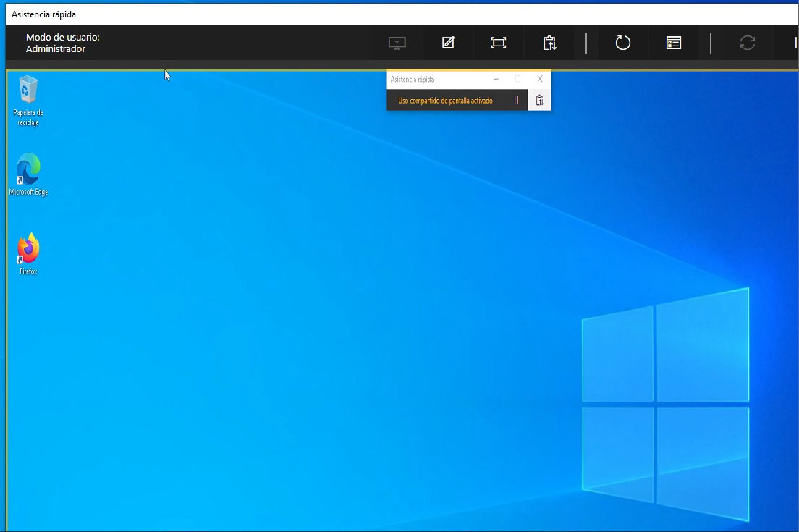The image size is (799, 532).
Task: Click "Uso compartido de pantalla activado" banner
Action: 445,101
